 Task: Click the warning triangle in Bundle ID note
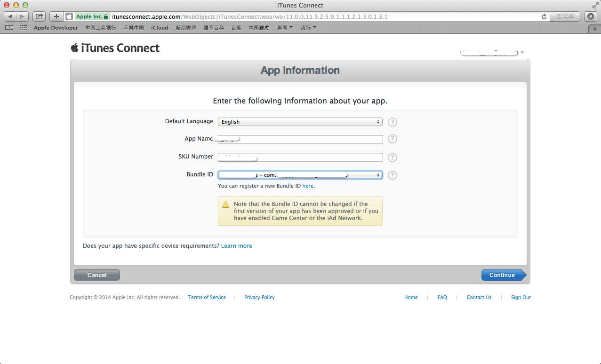pyautogui.click(x=225, y=204)
